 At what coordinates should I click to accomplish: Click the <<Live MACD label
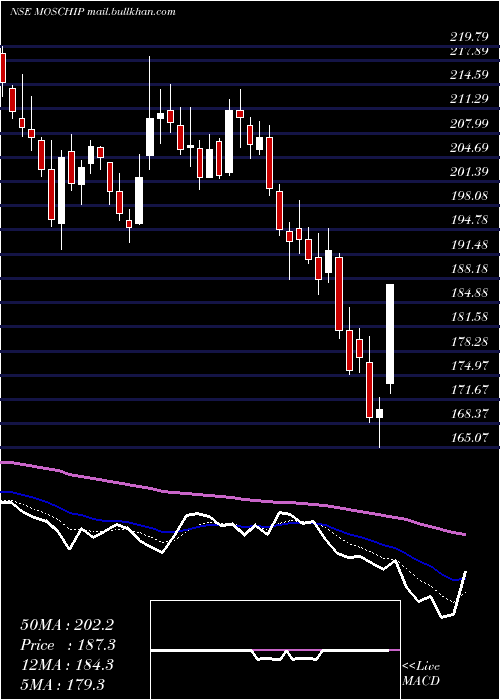(x=421, y=673)
